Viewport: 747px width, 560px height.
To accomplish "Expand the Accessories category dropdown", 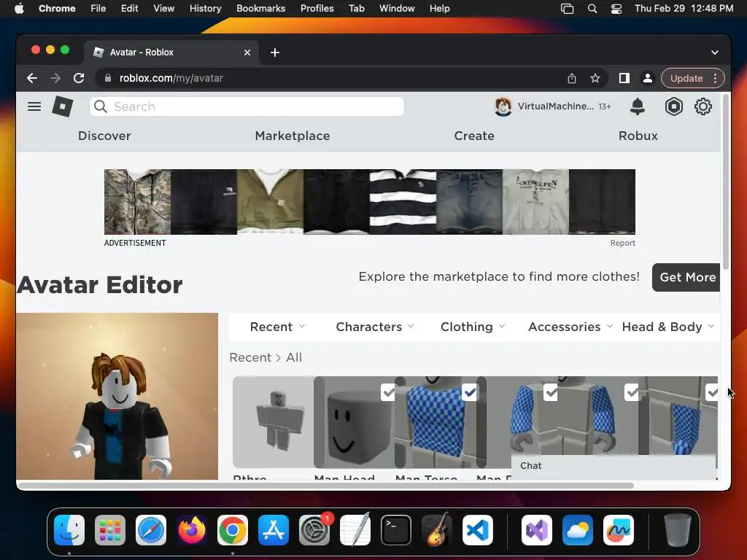I will click(x=570, y=327).
